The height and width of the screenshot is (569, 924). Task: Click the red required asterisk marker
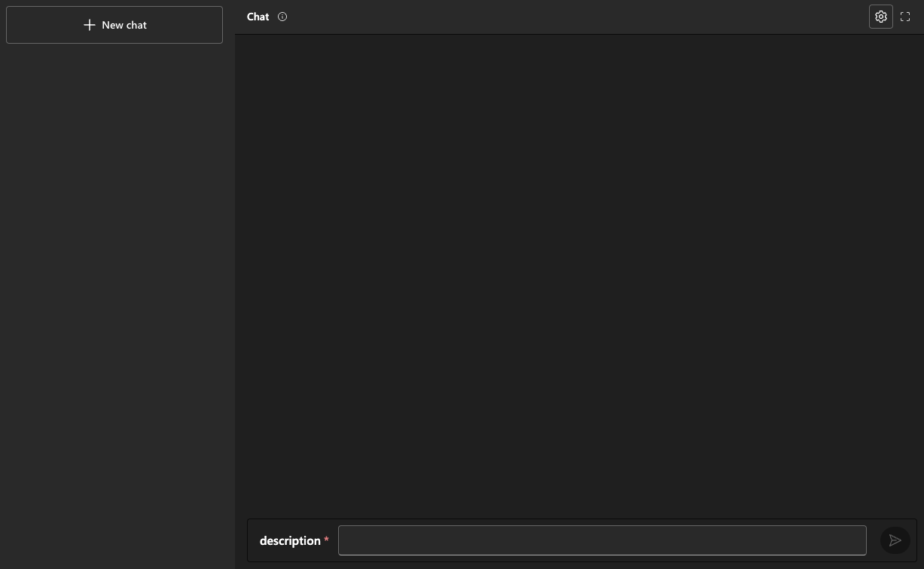[x=326, y=540]
